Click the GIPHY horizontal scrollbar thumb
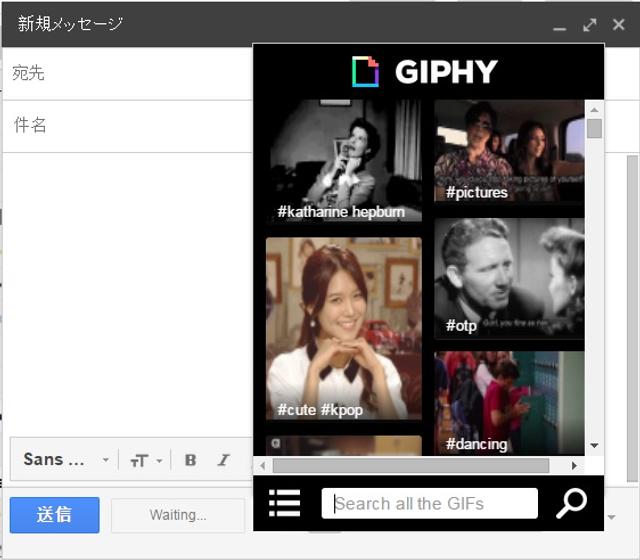 [411, 465]
